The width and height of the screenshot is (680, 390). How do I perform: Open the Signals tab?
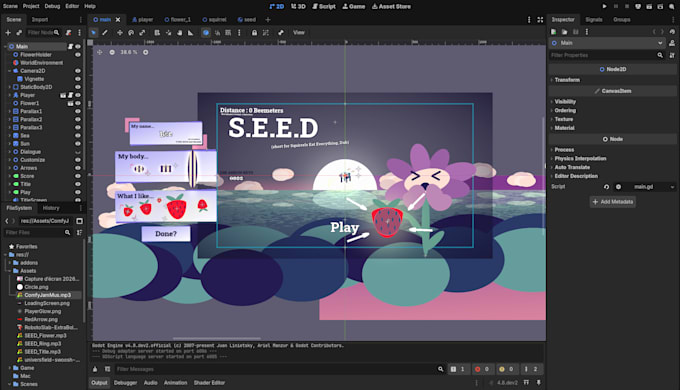click(594, 20)
